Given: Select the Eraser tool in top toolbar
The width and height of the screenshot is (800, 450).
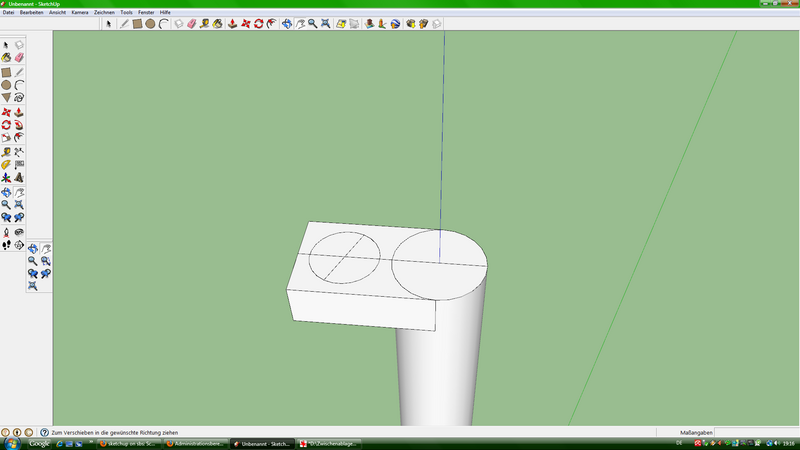Looking at the screenshot, I should coord(192,23).
